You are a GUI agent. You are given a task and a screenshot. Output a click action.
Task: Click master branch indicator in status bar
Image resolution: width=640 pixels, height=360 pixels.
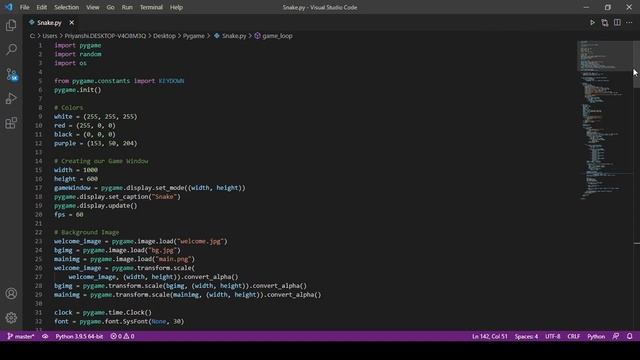coord(21,336)
